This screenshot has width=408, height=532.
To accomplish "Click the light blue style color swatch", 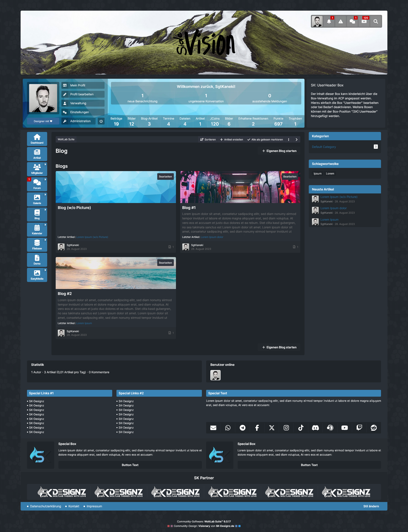I will coord(239,526).
